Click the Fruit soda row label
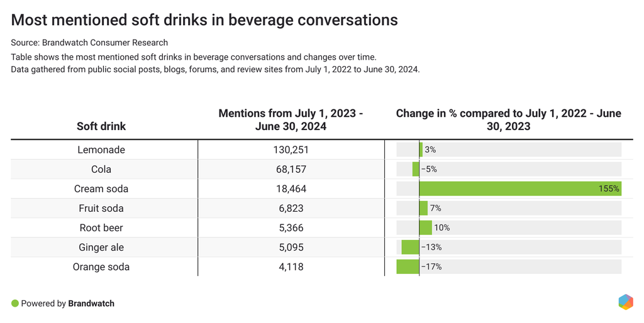The height and width of the screenshot is (323, 644). click(x=101, y=208)
